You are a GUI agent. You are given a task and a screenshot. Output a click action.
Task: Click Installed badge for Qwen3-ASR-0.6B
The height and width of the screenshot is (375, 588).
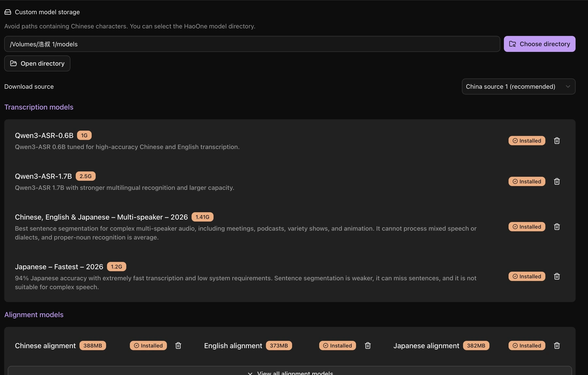click(527, 141)
